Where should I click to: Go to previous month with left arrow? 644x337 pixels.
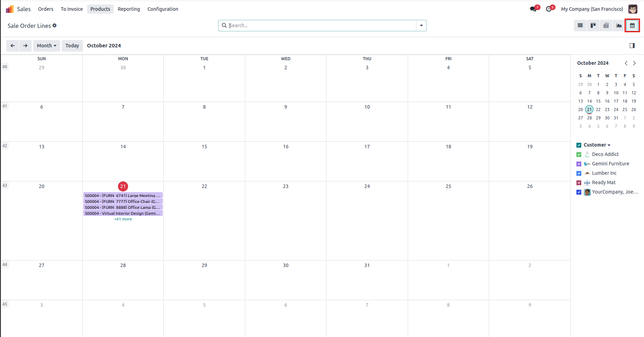click(13, 46)
